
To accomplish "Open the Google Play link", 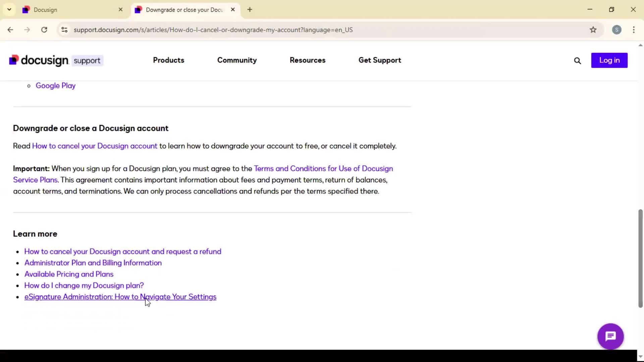I will [55, 86].
